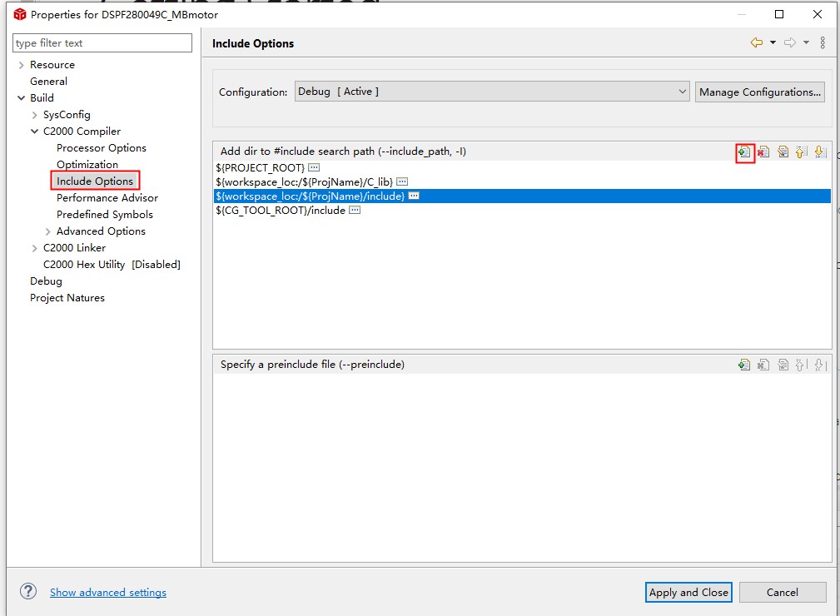
Task: Select C2000 Hex Utility [Disabled]
Action: point(112,265)
